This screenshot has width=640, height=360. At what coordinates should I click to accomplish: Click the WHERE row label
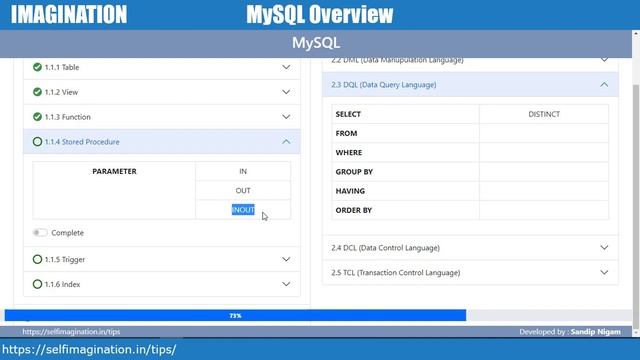point(349,153)
